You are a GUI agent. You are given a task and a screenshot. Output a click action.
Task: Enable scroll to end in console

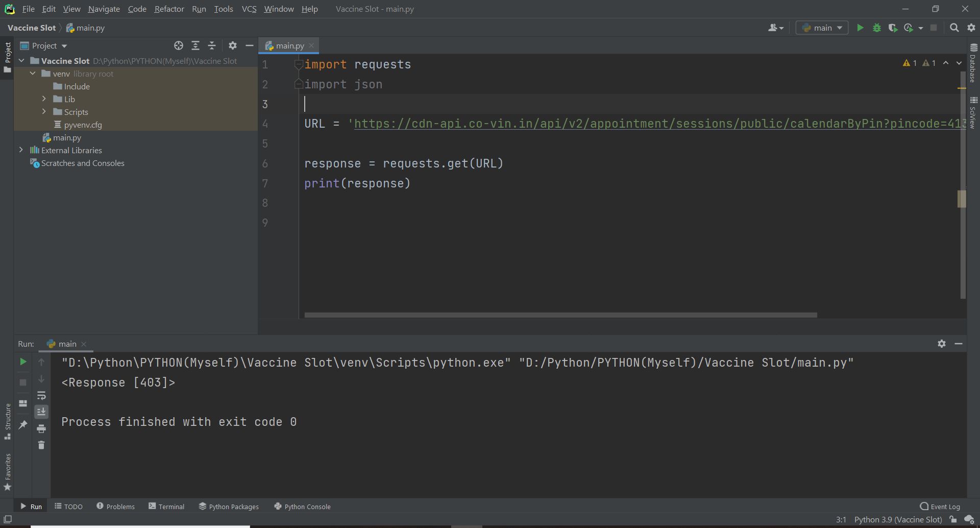click(x=42, y=412)
